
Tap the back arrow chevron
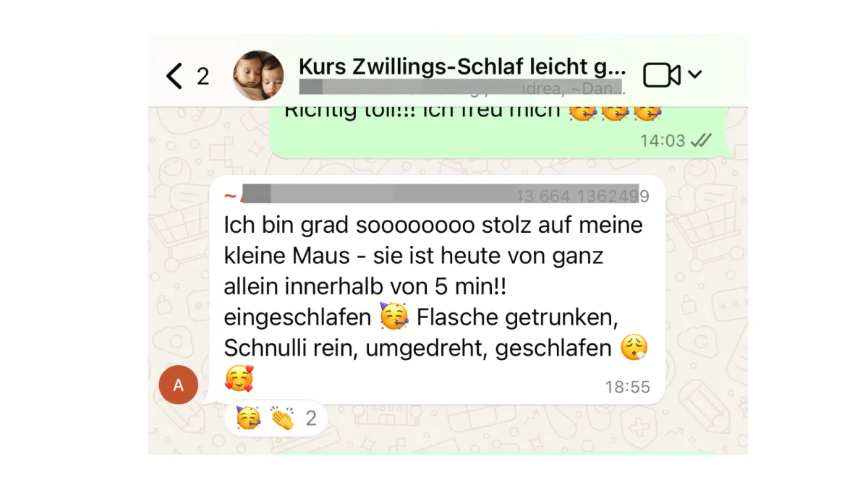coord(174,75)
